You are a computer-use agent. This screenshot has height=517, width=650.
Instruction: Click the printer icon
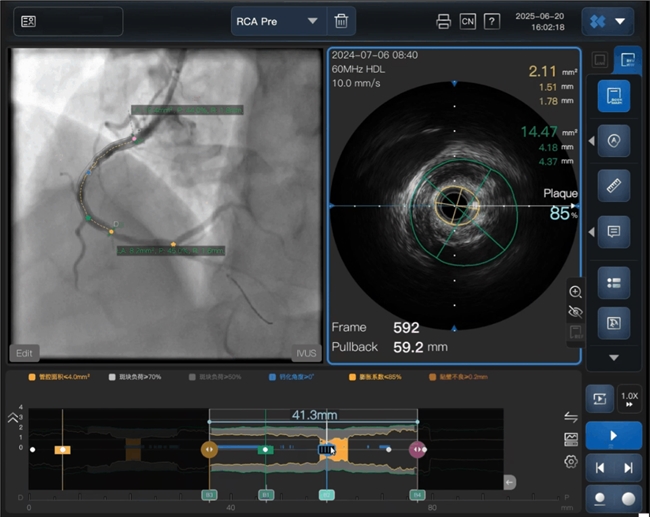point(443,22)
